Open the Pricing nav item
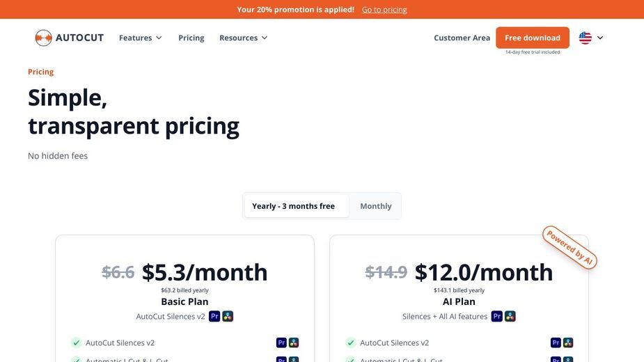Viewport: 644px width, 362px height. click(x=191, y=38)
